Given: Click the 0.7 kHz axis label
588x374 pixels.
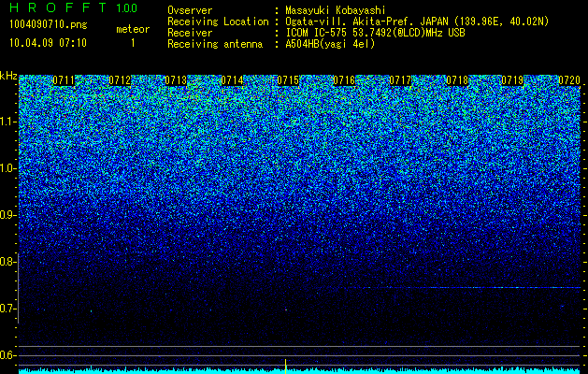Looking at the screenshot, I should coord(7,309).
